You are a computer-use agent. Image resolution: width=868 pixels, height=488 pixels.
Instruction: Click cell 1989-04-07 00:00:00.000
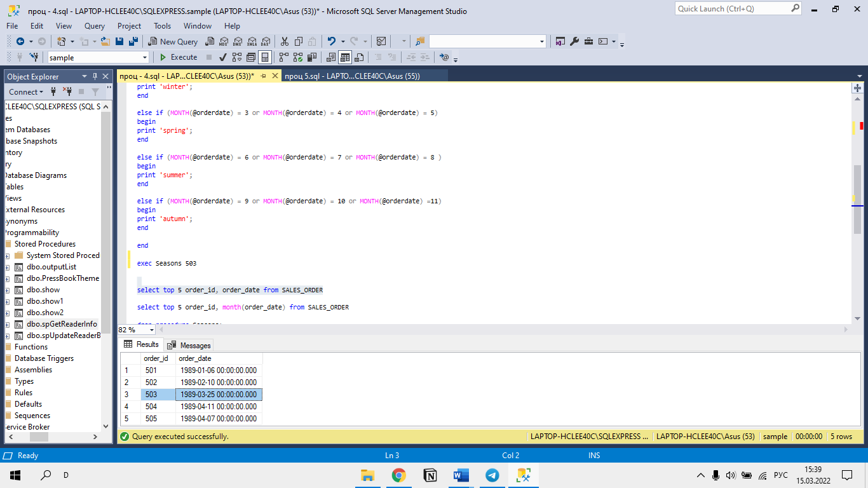click(x=219, y=419)
